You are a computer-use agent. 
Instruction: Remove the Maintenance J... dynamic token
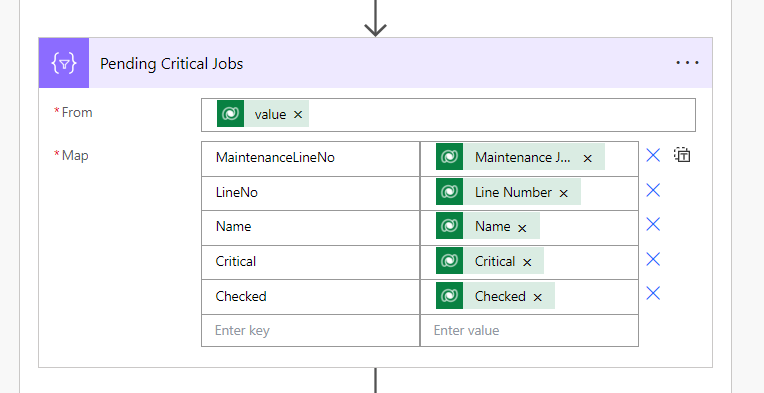pyautogui.click(x=588, y=158)
